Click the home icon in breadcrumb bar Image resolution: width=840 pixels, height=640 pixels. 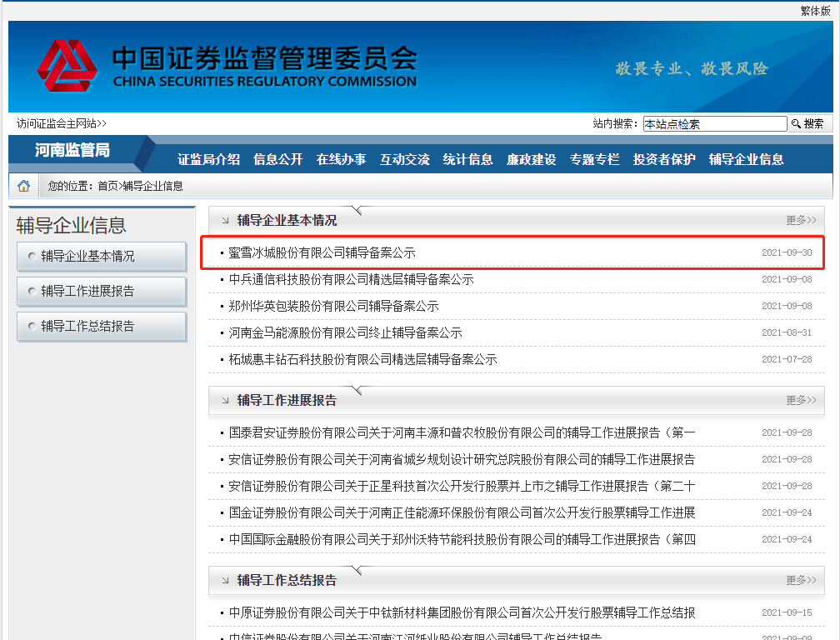pos(23,186)
